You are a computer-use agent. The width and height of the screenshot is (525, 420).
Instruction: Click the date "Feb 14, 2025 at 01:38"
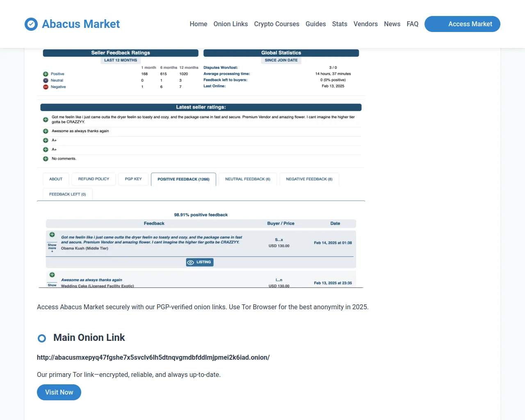333,243
